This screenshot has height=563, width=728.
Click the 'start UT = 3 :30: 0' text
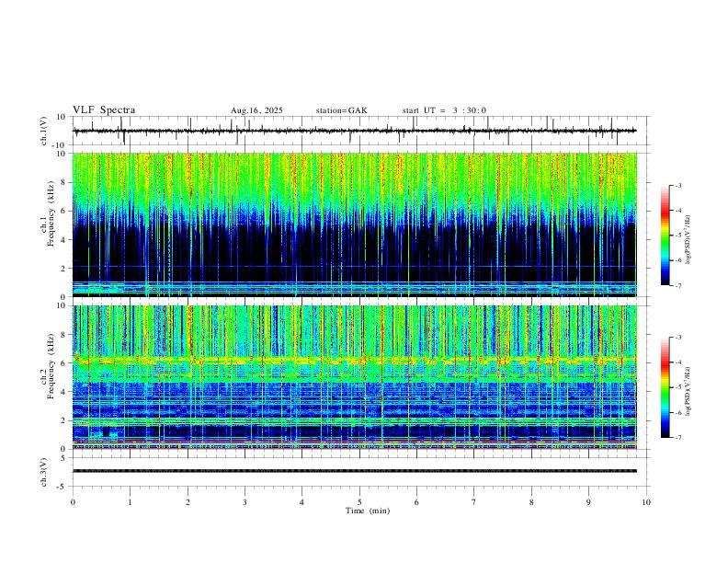pyautogui.click(x=444, y=110)
